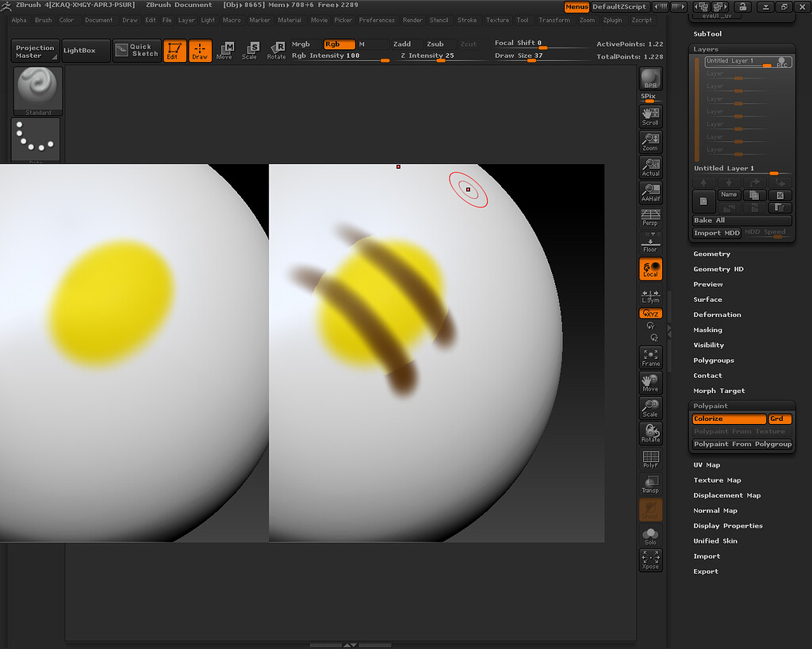812x649 pixels.
Task: Open the Zplugin menu
Action: (613, 20)
